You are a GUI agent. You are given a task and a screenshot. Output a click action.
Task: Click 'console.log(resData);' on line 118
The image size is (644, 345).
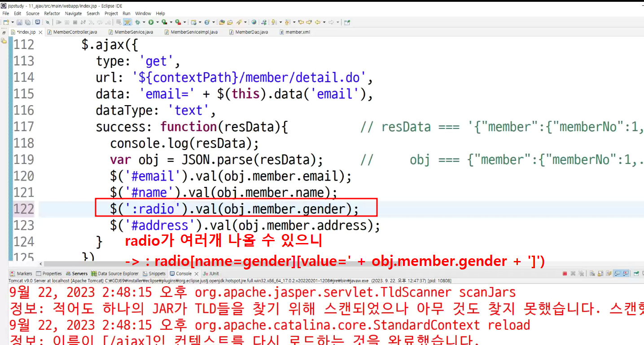[x=185, y=143]
